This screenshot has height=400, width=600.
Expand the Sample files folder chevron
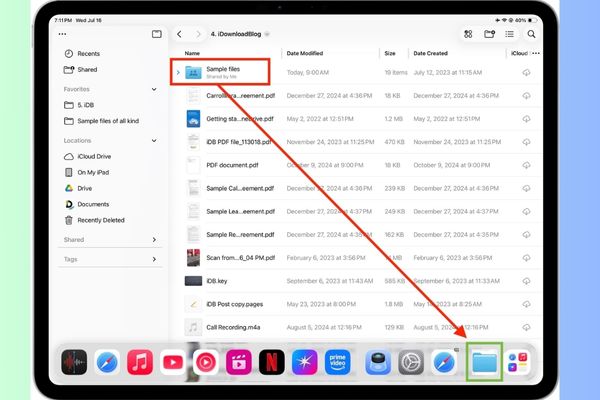coord(178,72)
